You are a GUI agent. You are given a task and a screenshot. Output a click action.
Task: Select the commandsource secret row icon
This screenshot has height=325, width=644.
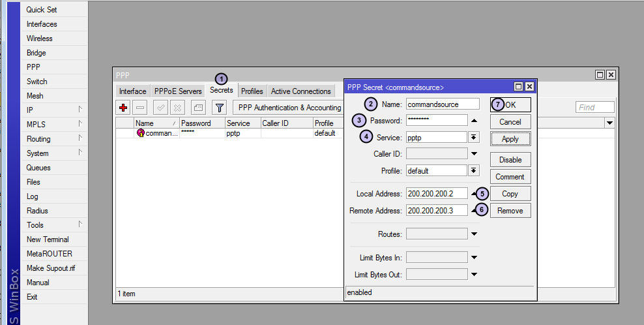pos(140,133)
